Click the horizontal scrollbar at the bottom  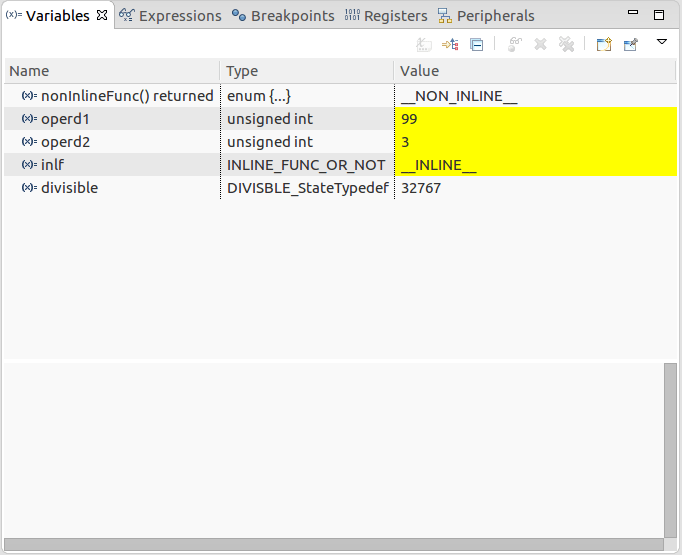click(x=334, y=544)
